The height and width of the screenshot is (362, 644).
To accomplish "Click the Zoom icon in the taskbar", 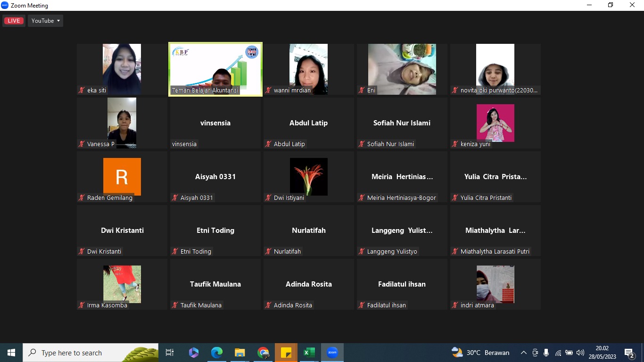I will 332,353.
